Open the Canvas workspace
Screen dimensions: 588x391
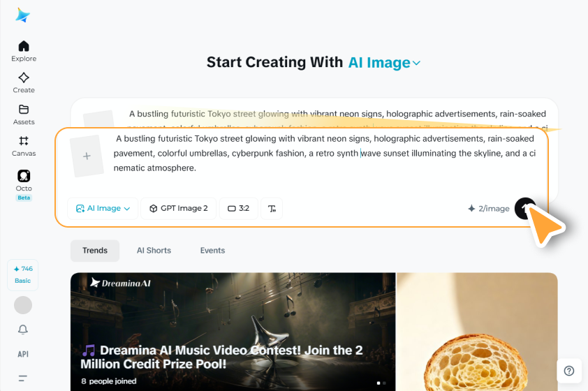click(24, 146)
